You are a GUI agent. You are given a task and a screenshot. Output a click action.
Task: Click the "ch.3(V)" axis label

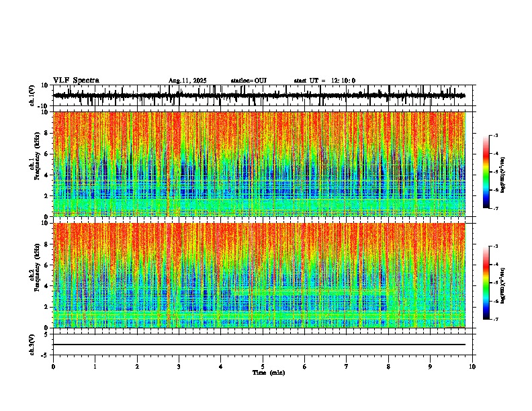[32, 345]
